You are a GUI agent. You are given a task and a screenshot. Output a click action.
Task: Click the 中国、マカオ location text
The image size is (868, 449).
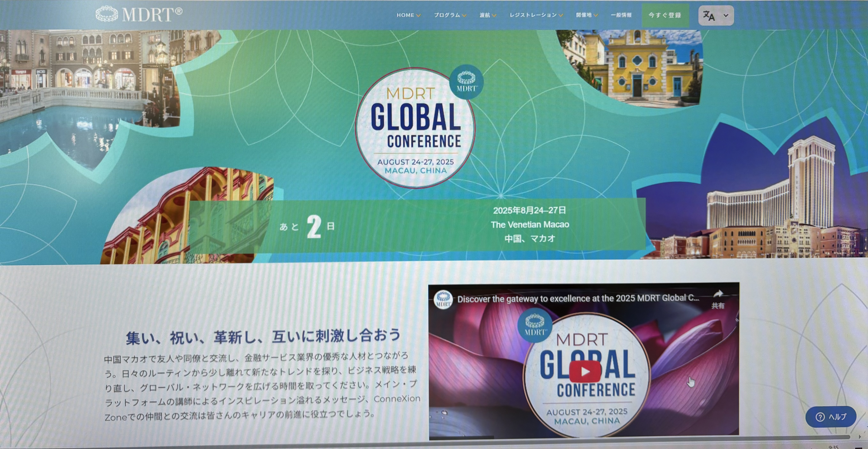pyautogui.click(x=530, y=239)
